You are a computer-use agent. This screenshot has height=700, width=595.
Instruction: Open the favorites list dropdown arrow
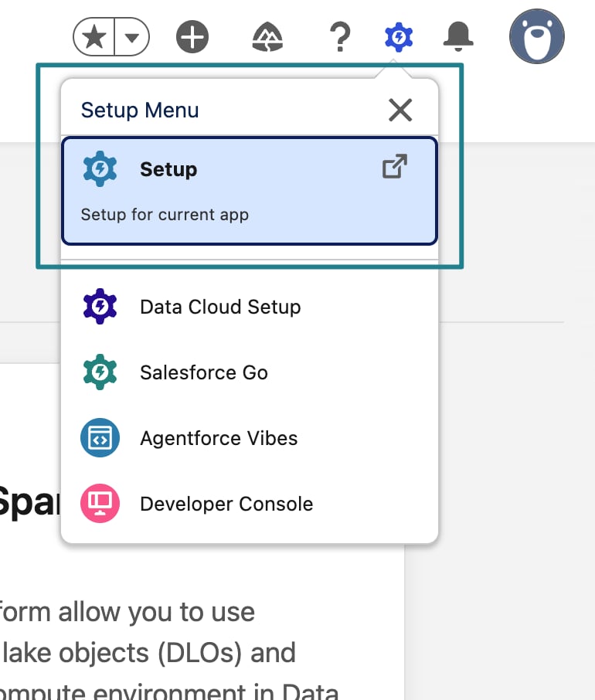(131, 36)
